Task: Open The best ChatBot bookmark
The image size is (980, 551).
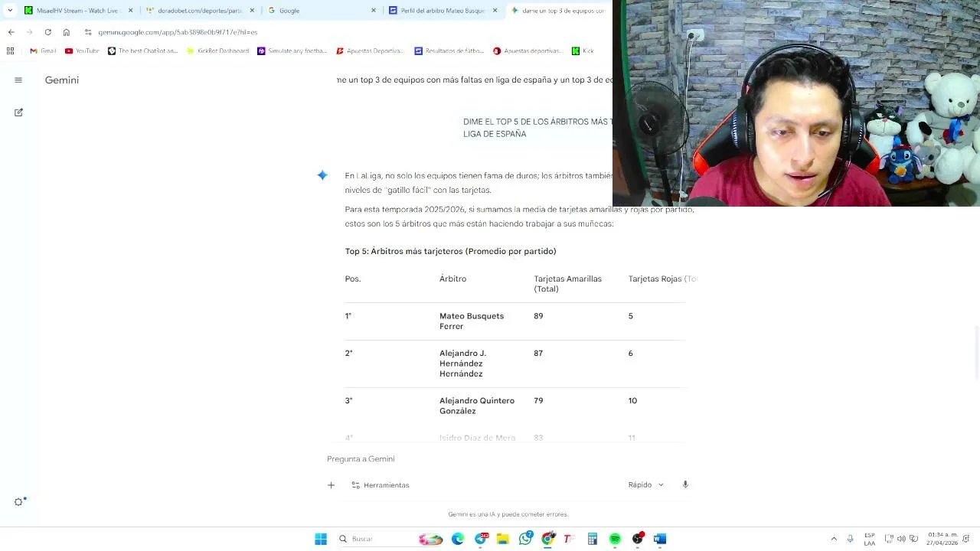Action: pyautogui.click(x=142, y=51)
